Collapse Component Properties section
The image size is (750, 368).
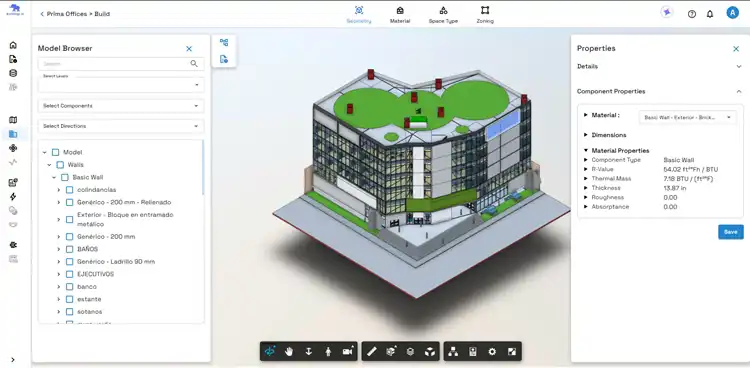[x=739, y=91]
